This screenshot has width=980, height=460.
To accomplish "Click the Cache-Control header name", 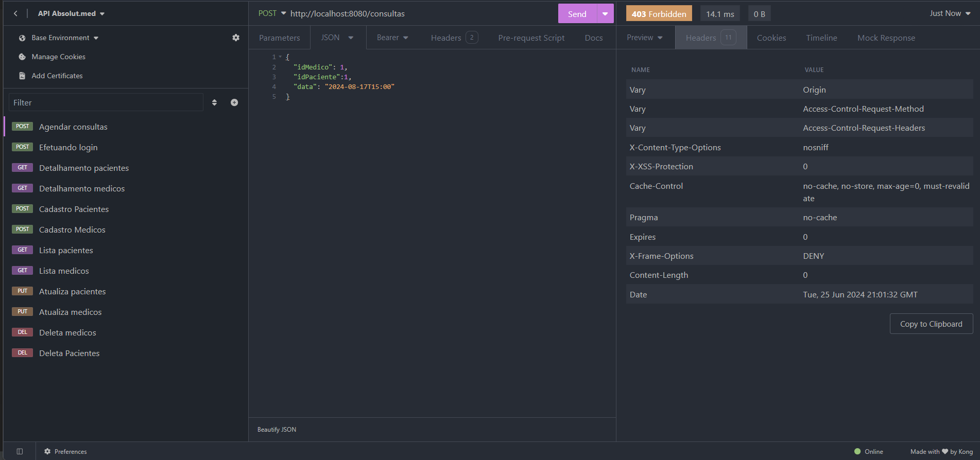I will point(656,186).
